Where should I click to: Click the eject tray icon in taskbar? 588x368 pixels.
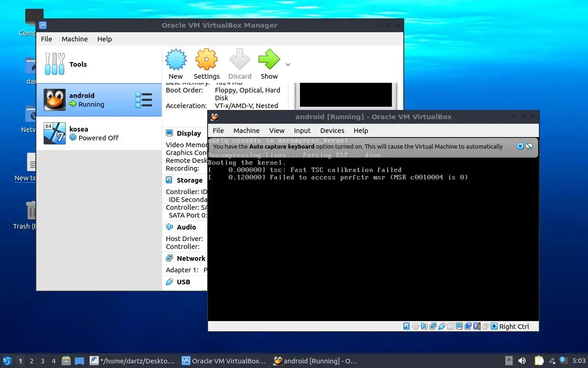[x=509, y=361]
